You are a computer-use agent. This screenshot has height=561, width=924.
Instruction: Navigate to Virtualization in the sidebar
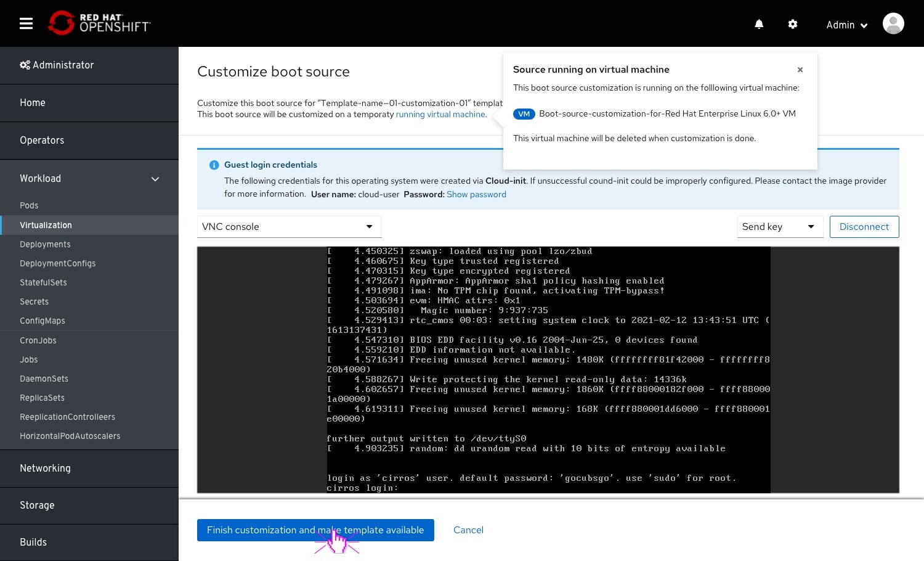(x=46, y=225)
